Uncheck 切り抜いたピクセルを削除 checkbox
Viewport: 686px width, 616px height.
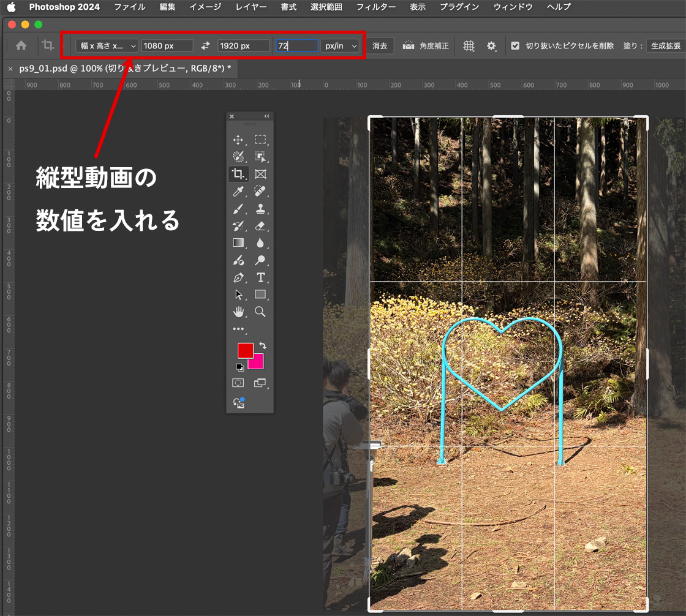pyautogui.click(x=515, y=46)
